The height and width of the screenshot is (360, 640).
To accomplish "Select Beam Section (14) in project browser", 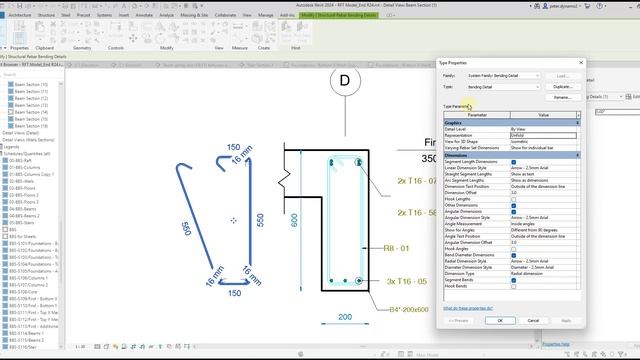I will [31, 112].
